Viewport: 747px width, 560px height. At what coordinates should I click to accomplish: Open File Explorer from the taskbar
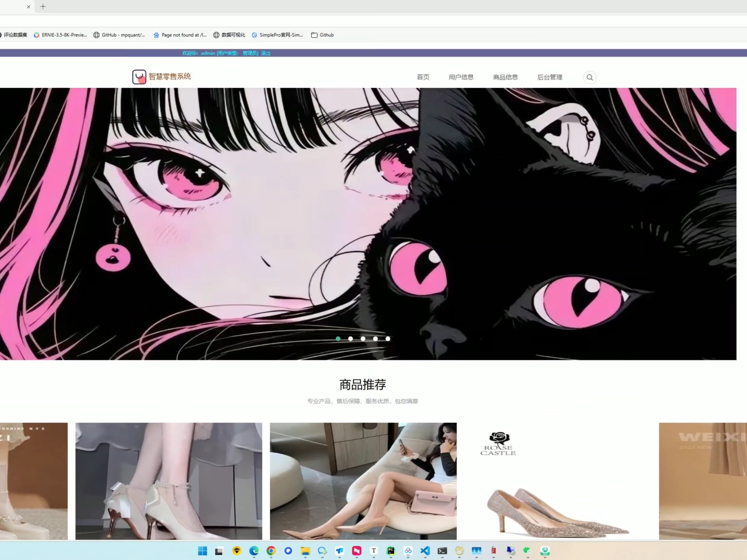pyautogui.click(x=305, y=551)
